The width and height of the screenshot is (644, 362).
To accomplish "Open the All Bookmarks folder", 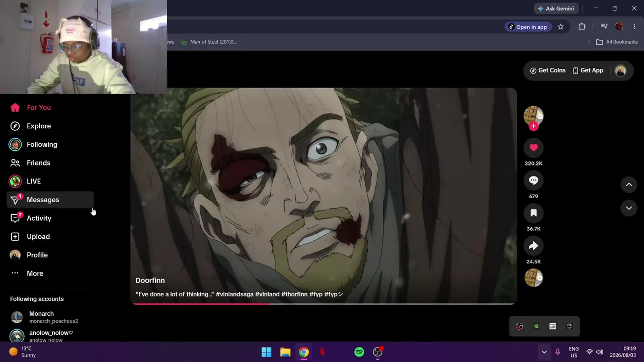I will tap(617, 42).
